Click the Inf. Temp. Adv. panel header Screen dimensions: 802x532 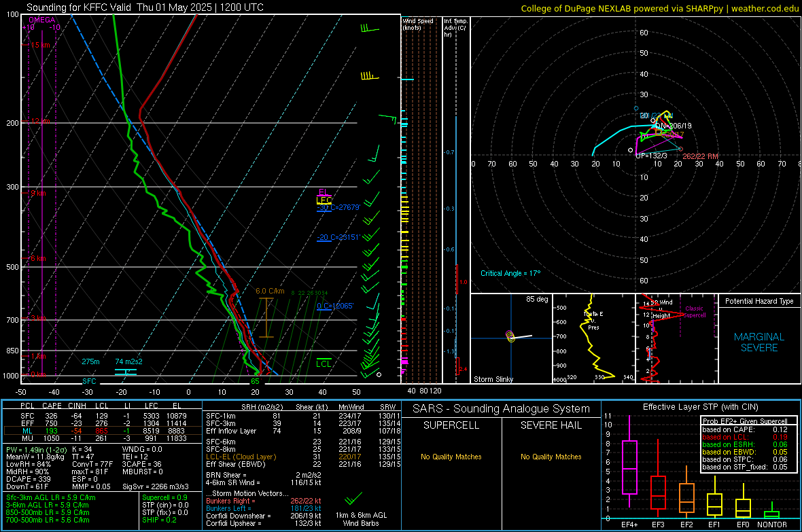coord(455,28)
